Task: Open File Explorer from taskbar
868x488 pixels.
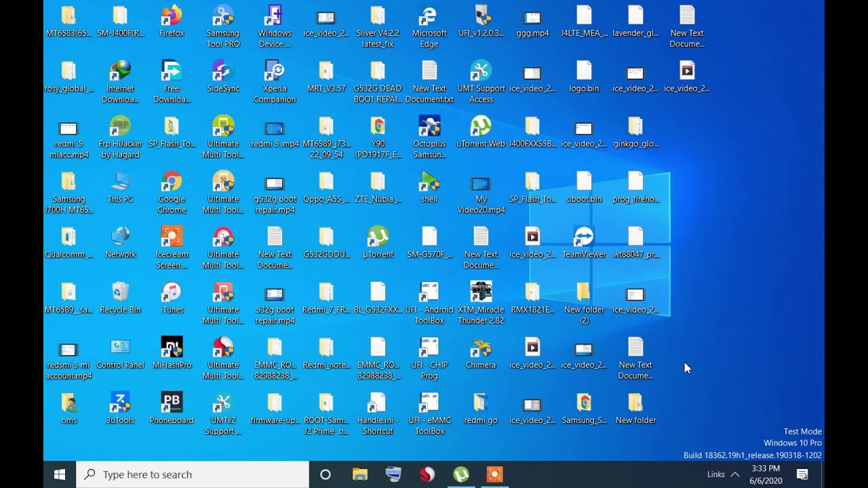Action: [359, 474]
